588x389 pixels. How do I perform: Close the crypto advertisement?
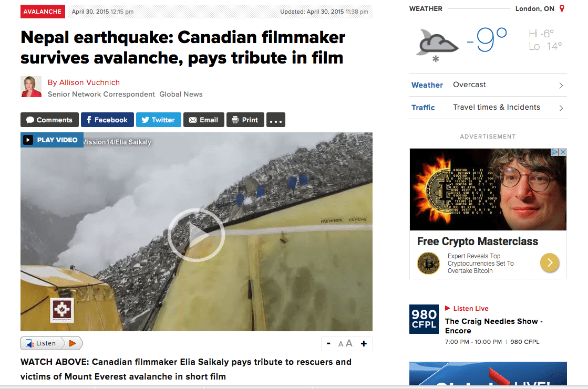click(x=562, y=152)
